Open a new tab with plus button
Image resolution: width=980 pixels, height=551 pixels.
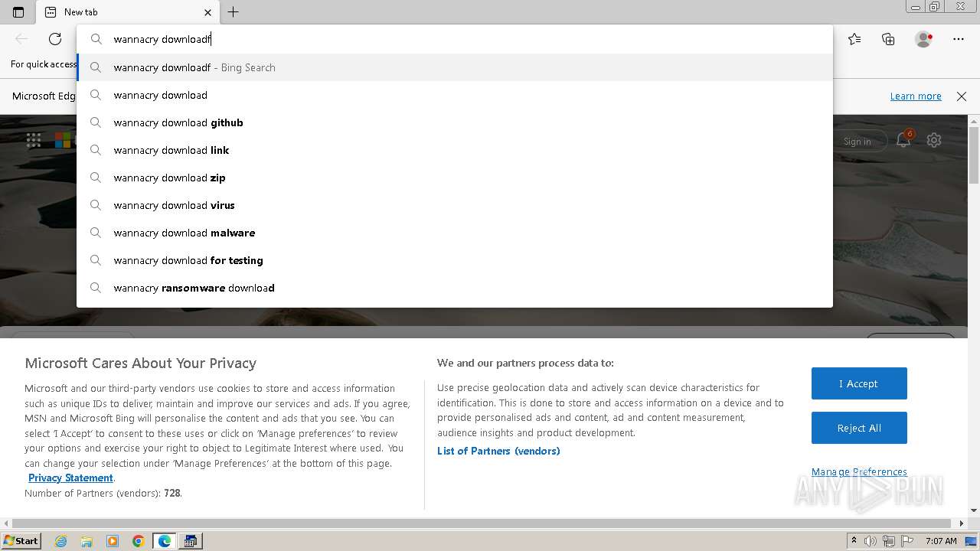tap(234, 12)
